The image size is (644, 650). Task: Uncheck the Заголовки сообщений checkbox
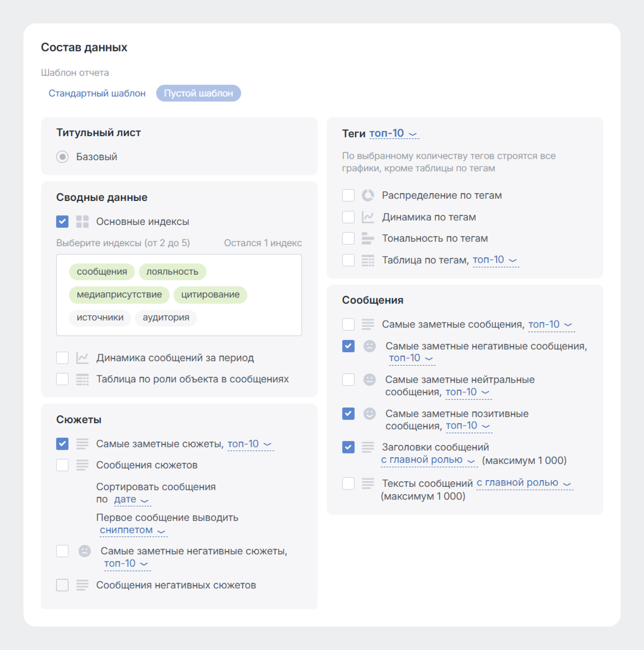pyautogui.click(x=348, y=447)
